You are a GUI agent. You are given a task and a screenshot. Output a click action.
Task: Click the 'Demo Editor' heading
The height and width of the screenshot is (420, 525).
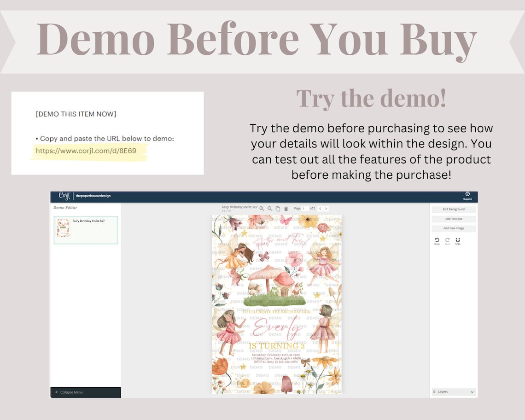coord(65,208)
